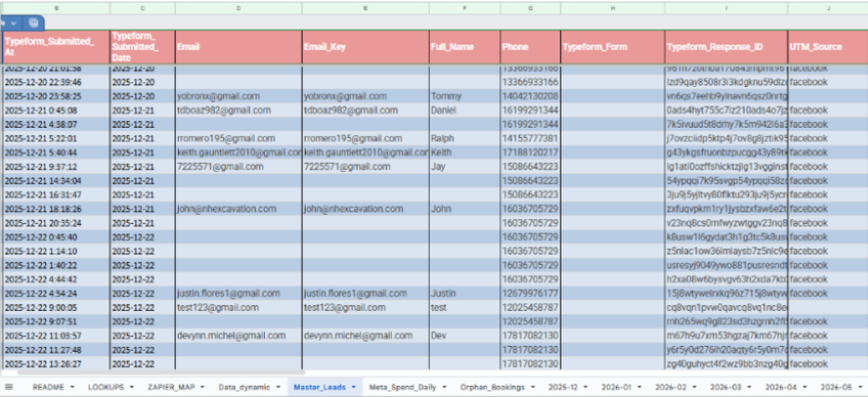Open the Master_Leads tab dropdown arrow
Viewport: 868px width, 397px height.
pos(354,386)
